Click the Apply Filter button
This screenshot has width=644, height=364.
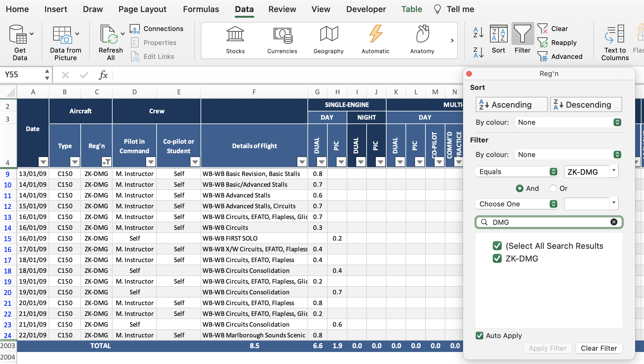click(x=548, y=348)
